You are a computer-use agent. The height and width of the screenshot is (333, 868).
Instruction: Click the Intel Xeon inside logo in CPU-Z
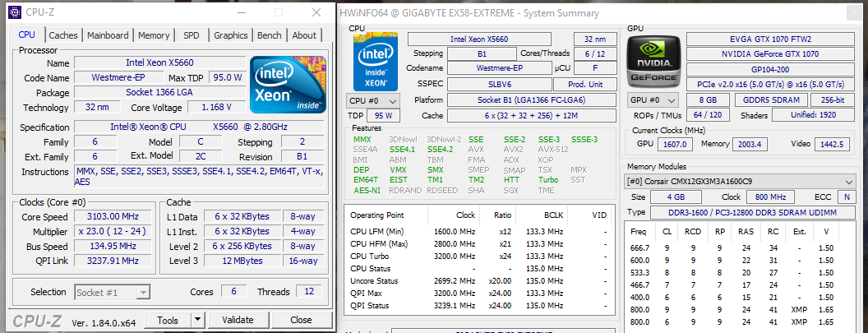(x=288, y=84)
